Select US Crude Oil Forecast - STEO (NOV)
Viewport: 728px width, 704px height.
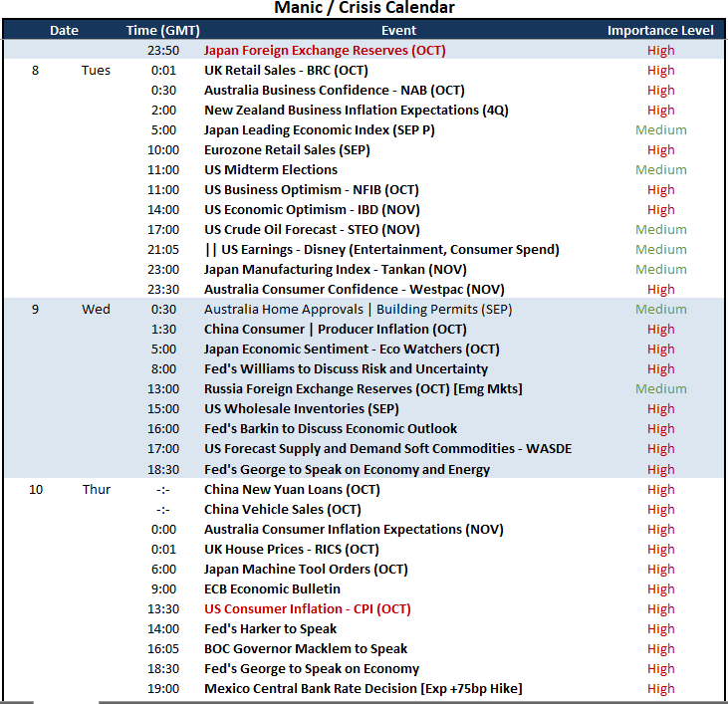pyautogui.click(x=312, y=230)
